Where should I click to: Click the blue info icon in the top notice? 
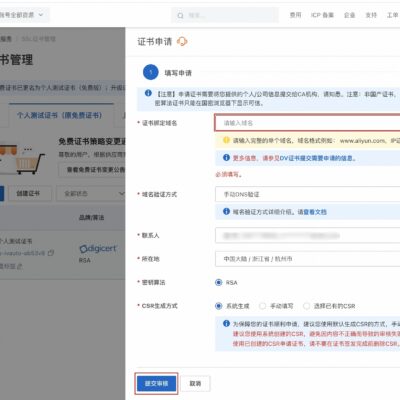pos(148,93)
